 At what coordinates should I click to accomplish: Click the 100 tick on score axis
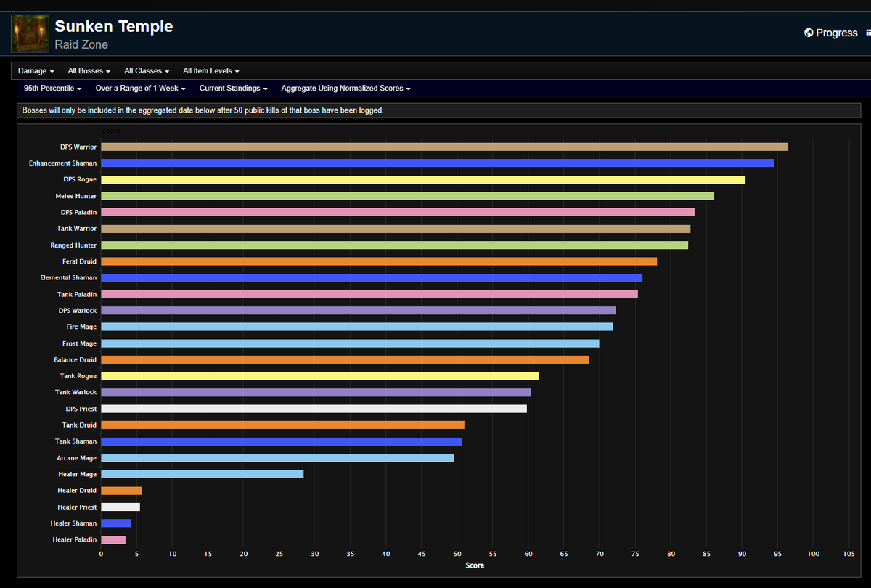point(813,554)
